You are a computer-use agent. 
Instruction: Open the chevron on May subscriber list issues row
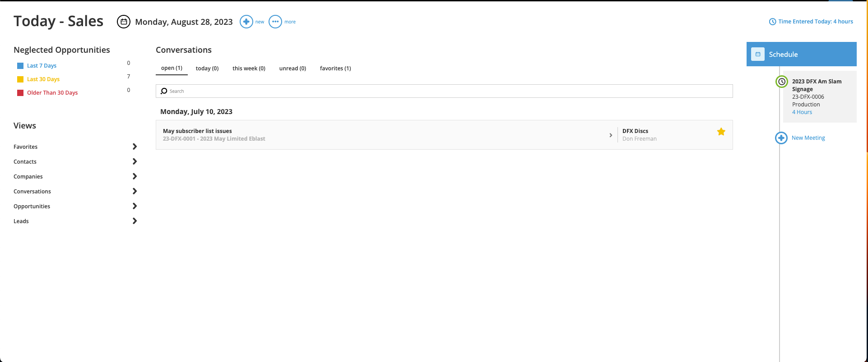(611, 135)
